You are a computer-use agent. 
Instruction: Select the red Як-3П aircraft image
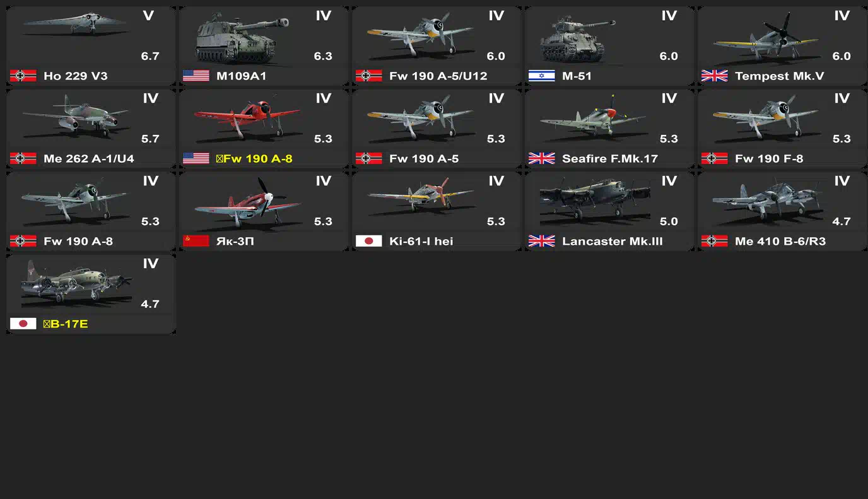point(247,202)
